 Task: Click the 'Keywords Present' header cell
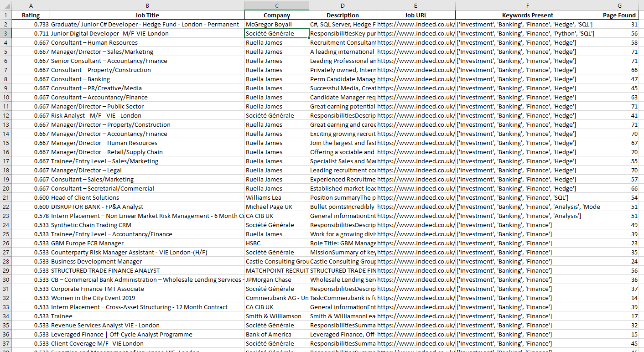(528, 15)
